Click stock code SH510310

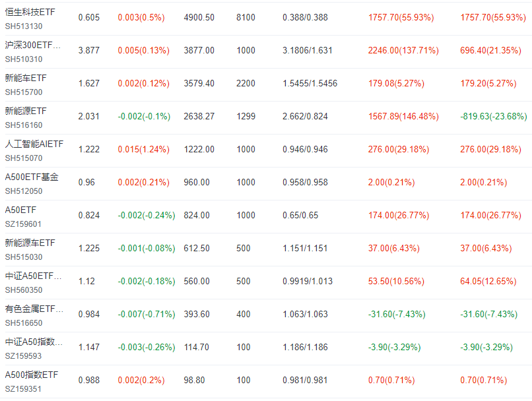tap(24, 59)
